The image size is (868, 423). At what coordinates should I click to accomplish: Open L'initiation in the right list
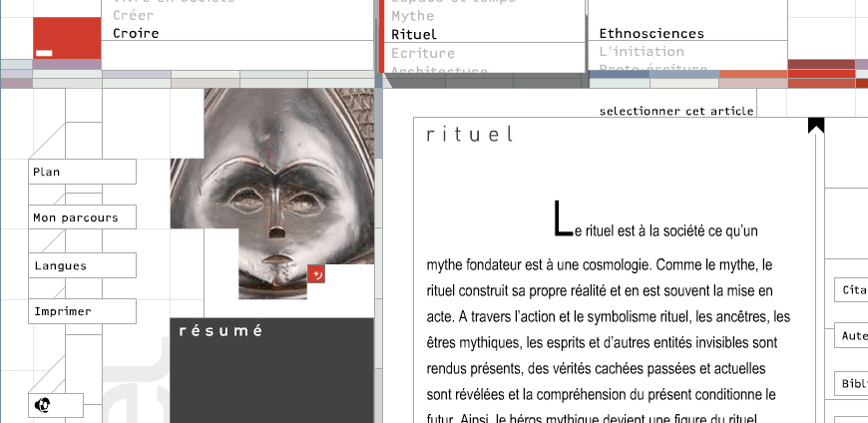[x=642, y=52]
